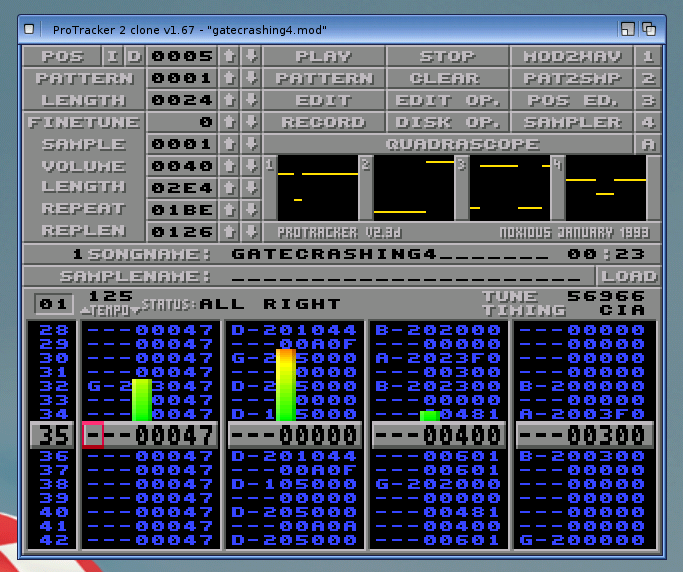Open the SAMPLER screen
683x572 pixels.
click(x=573, y=122)
